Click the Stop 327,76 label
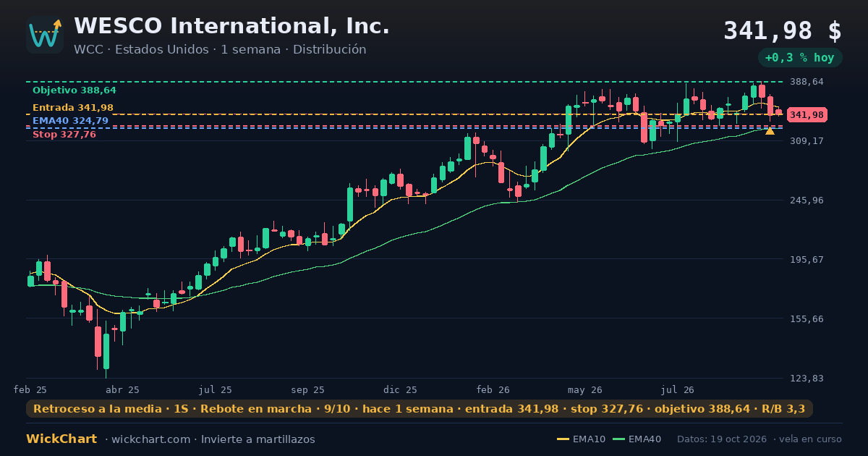 (64, 135)
